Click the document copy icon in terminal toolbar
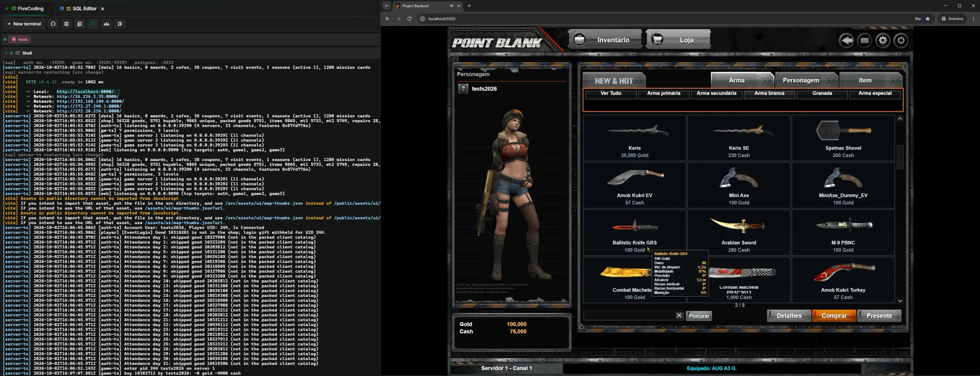The image size is (980, 376). tap(79, 24)
